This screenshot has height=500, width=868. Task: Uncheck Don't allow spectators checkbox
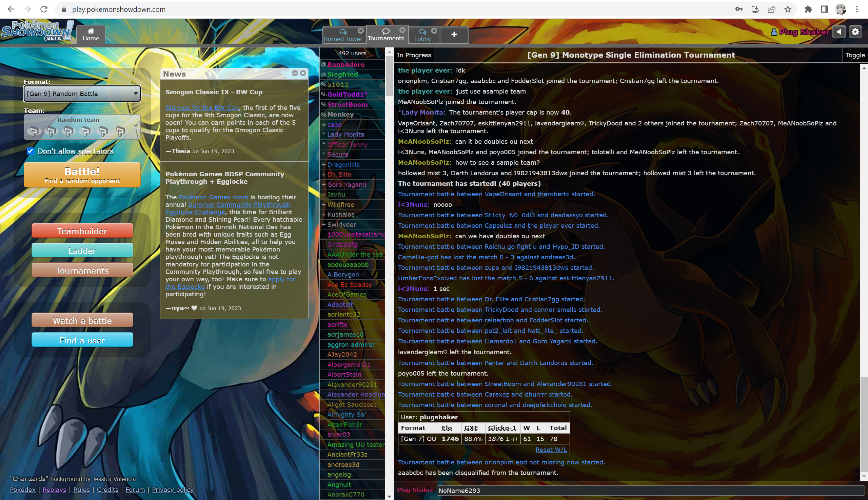click(31, 151)
